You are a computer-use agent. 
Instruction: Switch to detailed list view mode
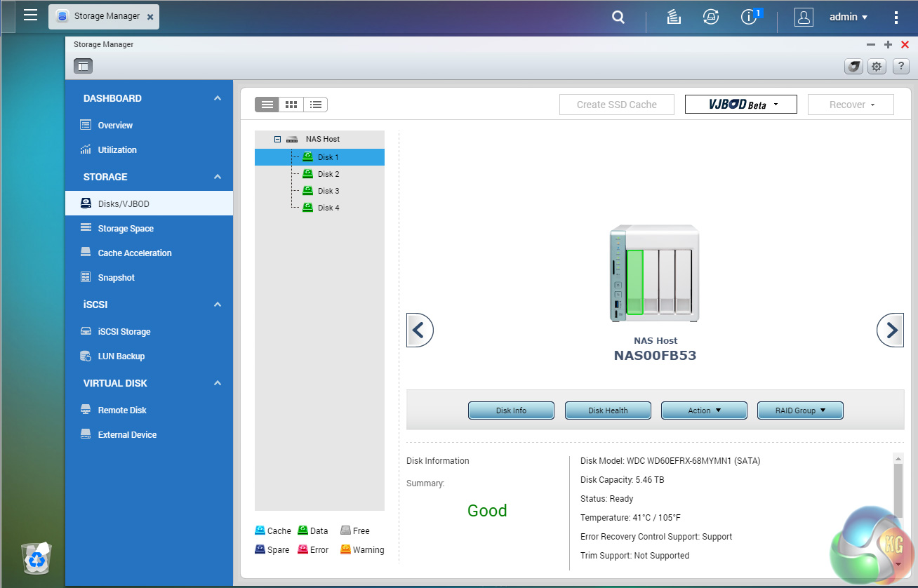[x=316, y=105]
